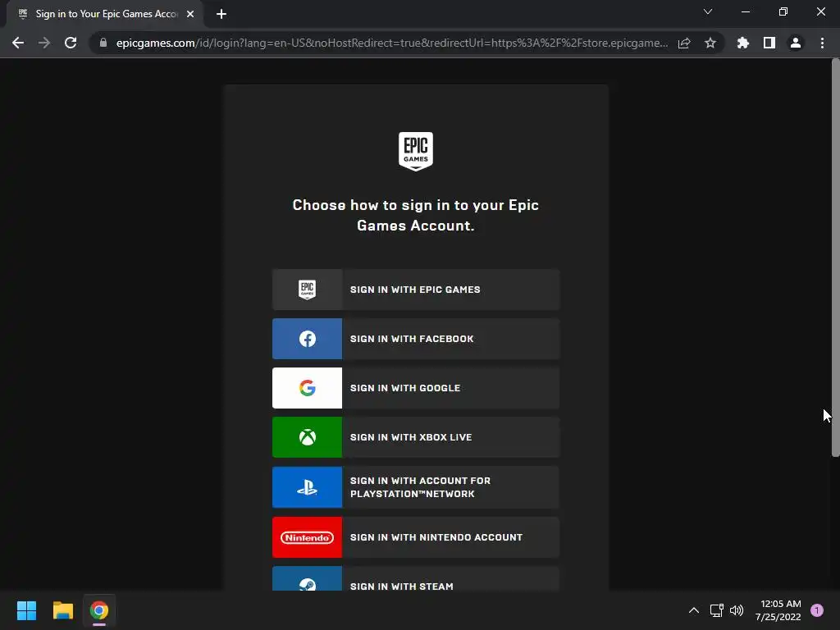
Task: Click the address bar URL
Action: coord(391,43)
